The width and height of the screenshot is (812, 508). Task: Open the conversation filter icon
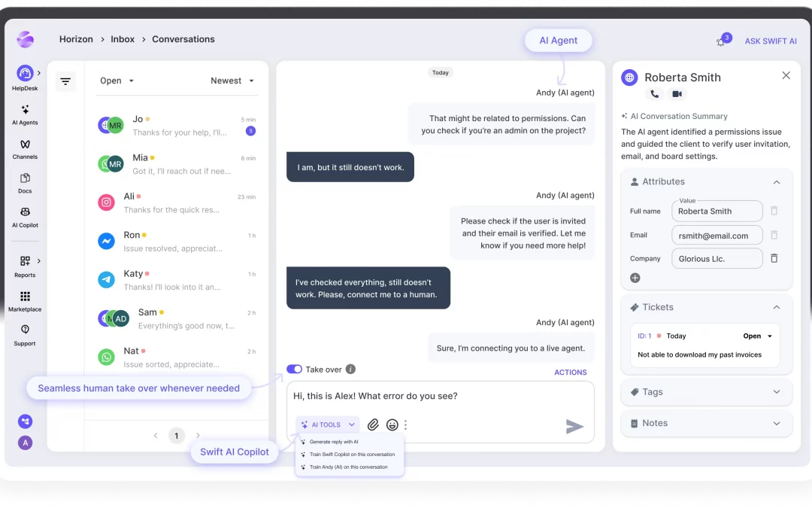(65, 81)
